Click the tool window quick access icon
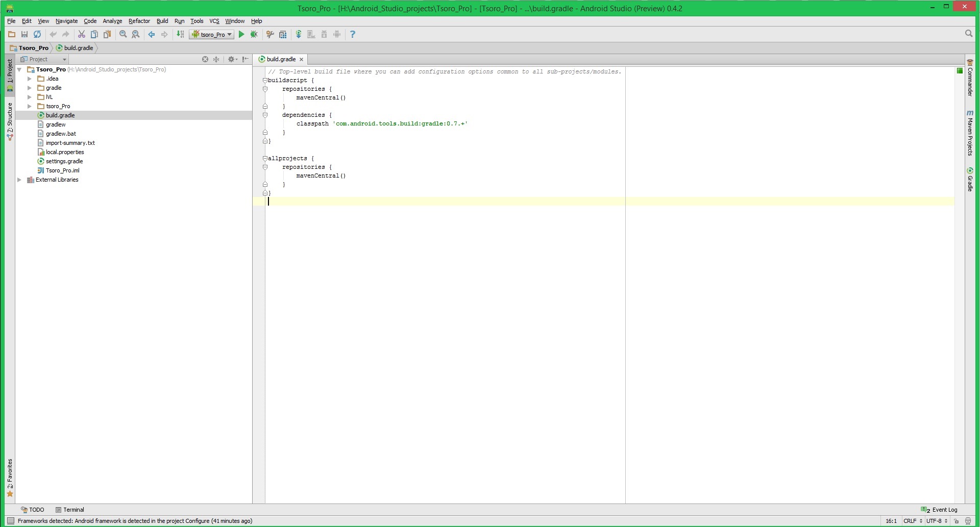This screenshot has height=527, width=980. (x=10, y=521)
